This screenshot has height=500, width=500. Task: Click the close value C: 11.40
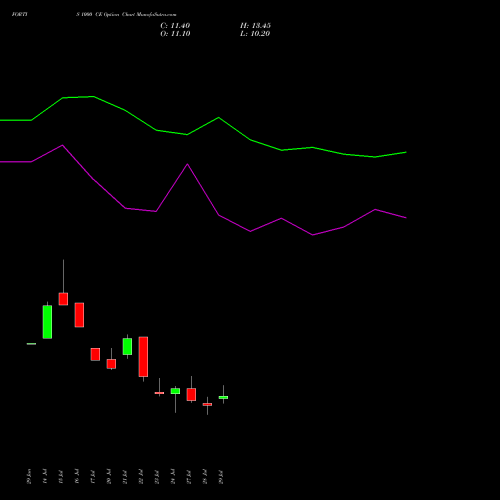[175, 26]
